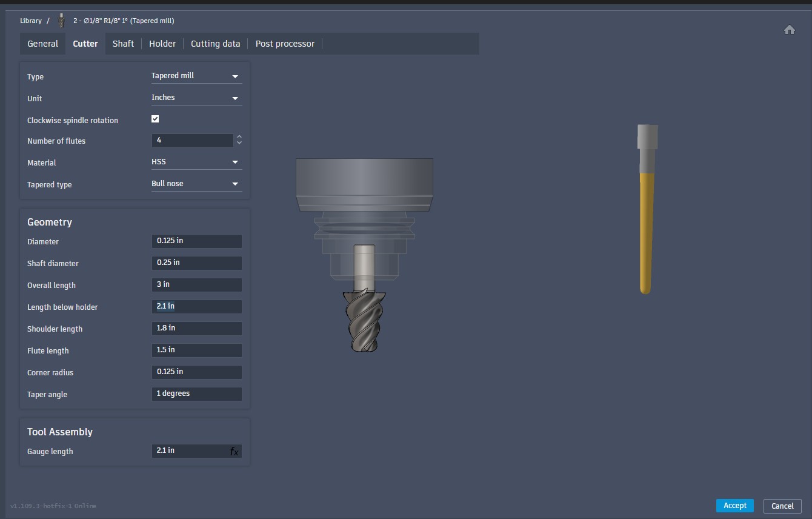Click the version status text at bottom
This screenshot has height=519, width=812.
click(53, 506)
